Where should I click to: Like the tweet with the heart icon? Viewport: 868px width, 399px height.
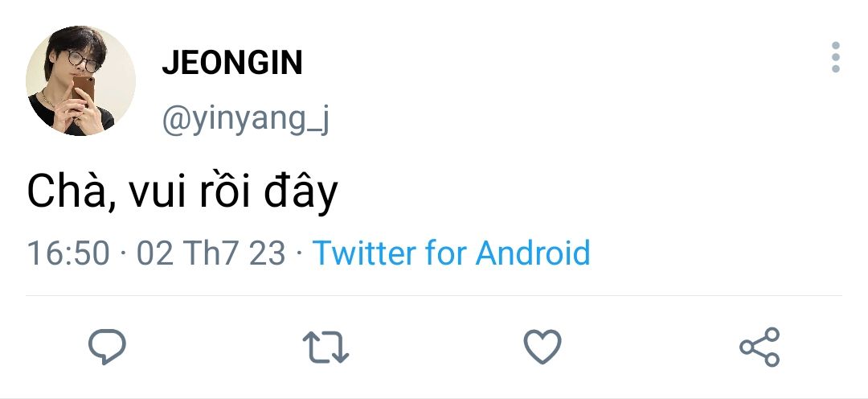pos(542,347)
